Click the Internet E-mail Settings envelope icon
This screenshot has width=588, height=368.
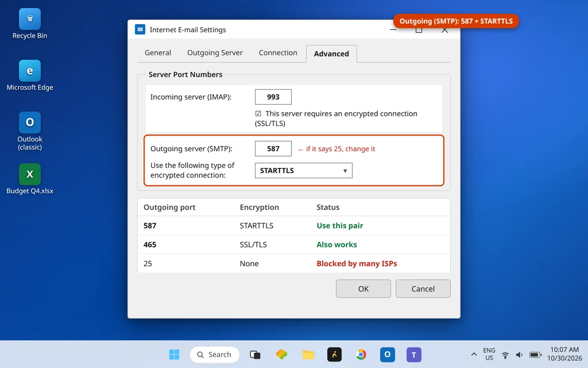140,29
